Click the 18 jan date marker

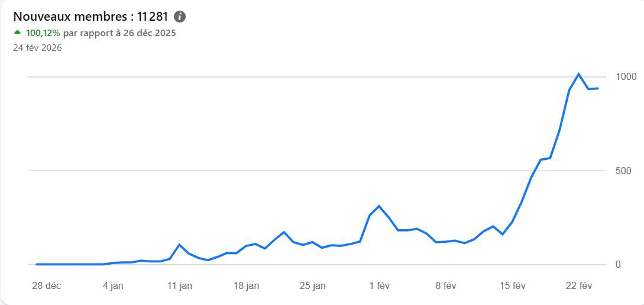(246, 285)
